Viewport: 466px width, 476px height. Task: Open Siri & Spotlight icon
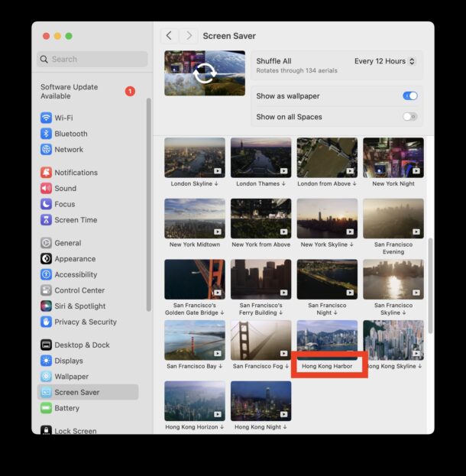(47, 306)
